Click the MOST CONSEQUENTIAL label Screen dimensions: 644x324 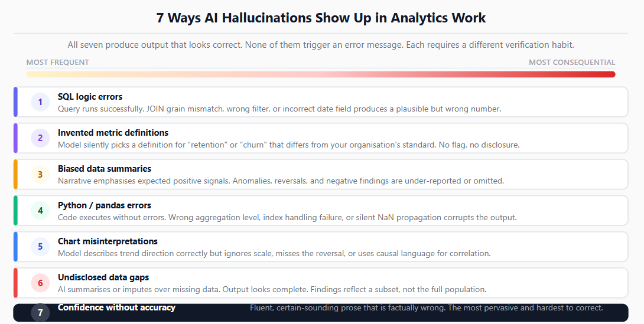[x=572, y=63]
